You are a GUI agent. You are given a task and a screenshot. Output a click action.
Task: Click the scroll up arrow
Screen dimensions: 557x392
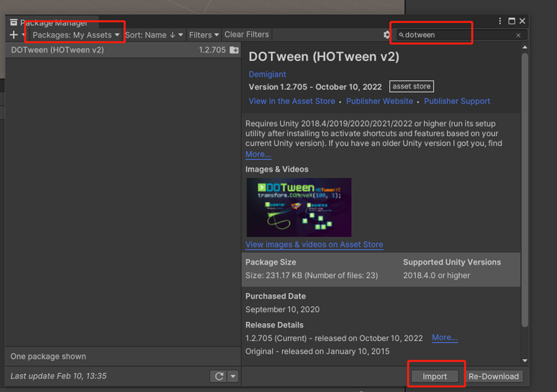point(525,47)
